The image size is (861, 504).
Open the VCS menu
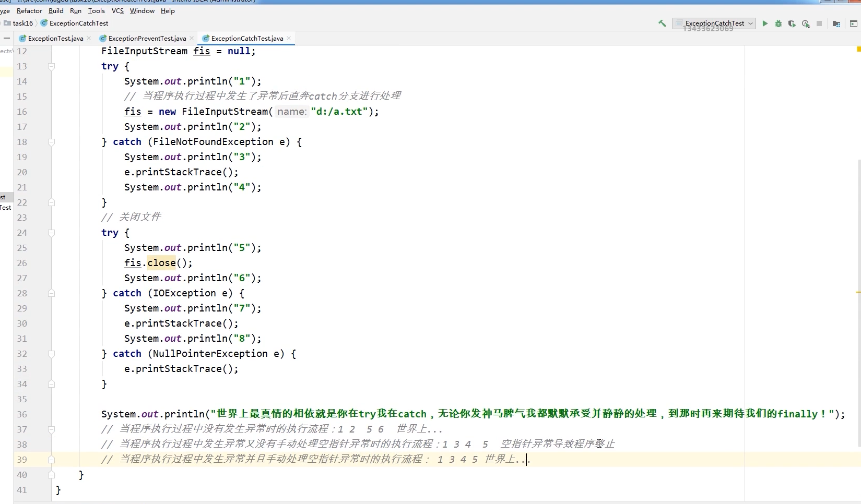tap(118, 10)
